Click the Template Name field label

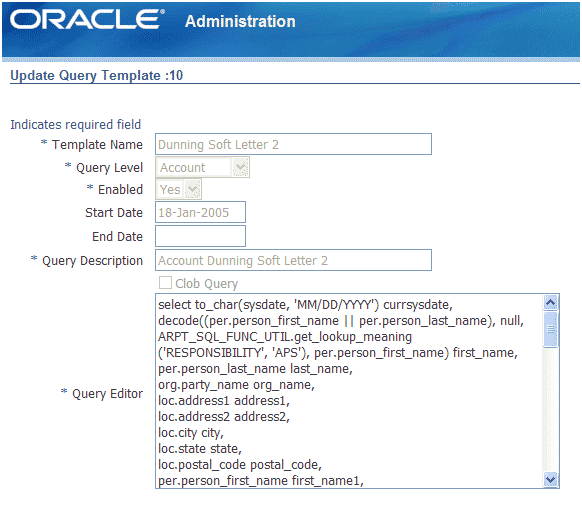97,144
